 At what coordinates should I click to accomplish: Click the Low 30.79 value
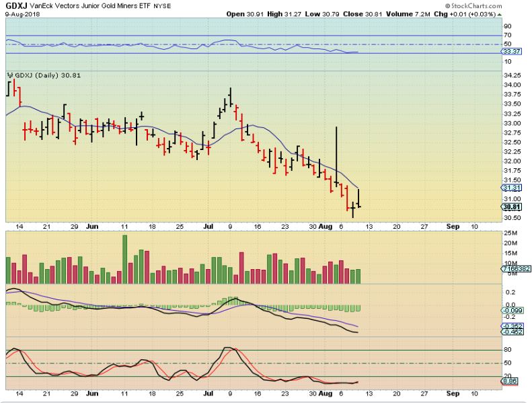[322, 14]
